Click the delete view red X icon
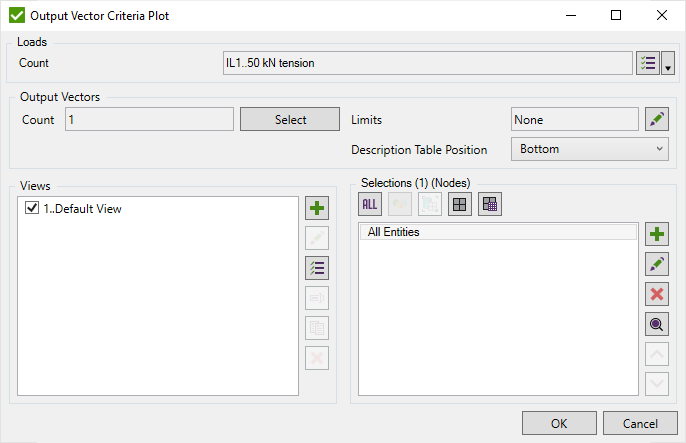Screen dimensions: 686x443 (x=317, y=358)
